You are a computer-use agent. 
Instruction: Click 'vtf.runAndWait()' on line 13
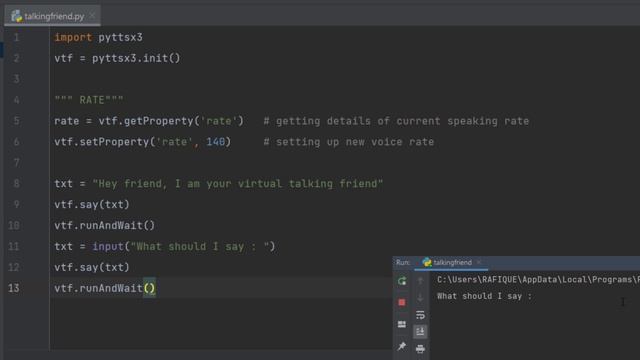(x=105, y=288)
